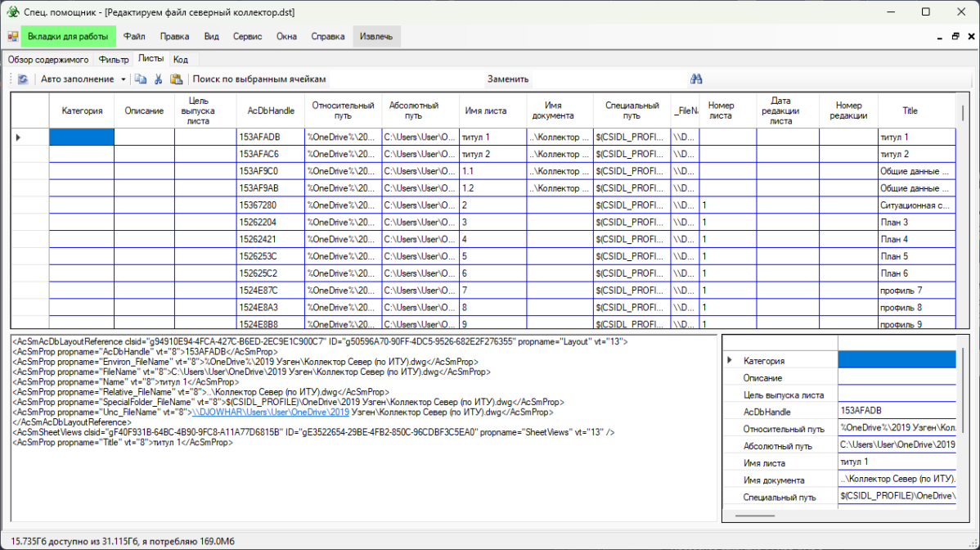
Task: Click the scissors cut icon
Action: [x=158, y=79]
